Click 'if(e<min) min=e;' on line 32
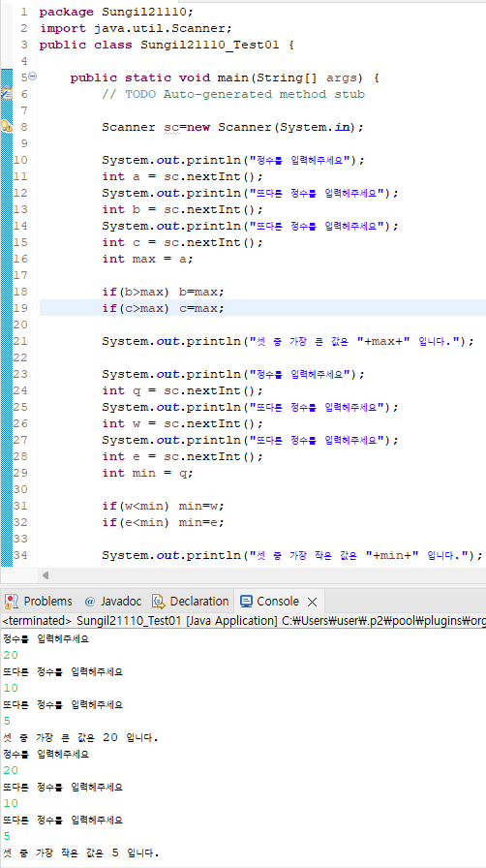Screen dimensions: 486x868 164,522
